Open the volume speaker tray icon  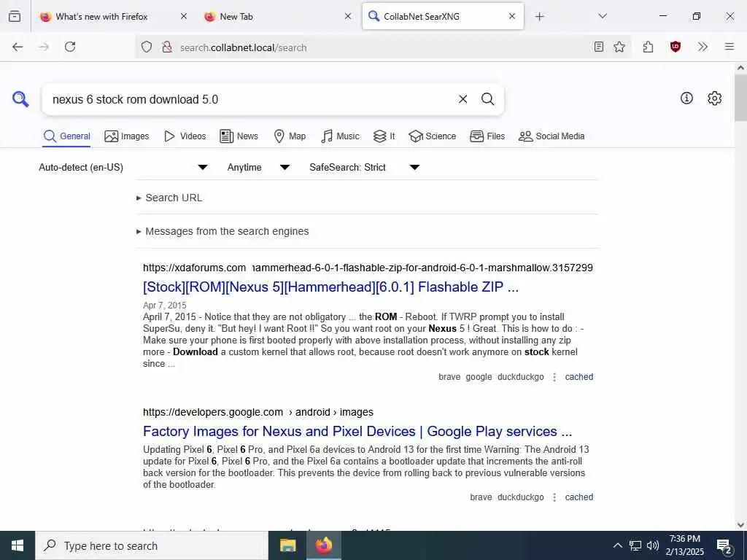[x=653, y=545]
